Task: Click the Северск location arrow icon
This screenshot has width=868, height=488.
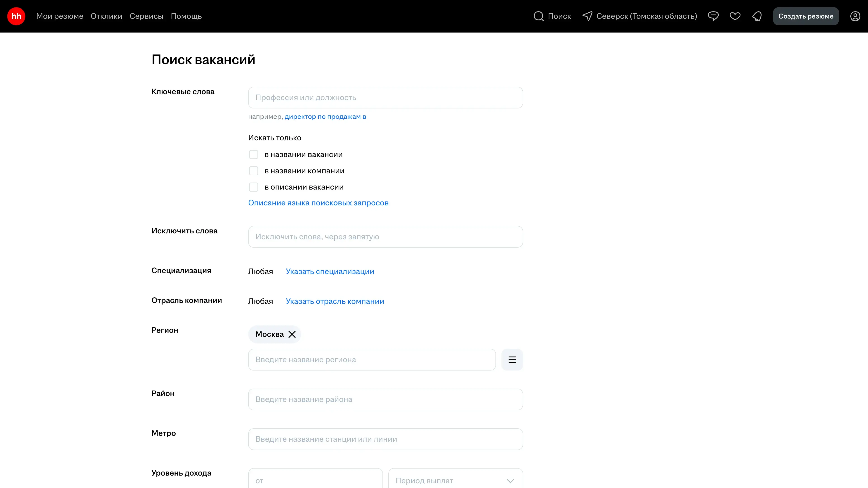Action: 587,16
